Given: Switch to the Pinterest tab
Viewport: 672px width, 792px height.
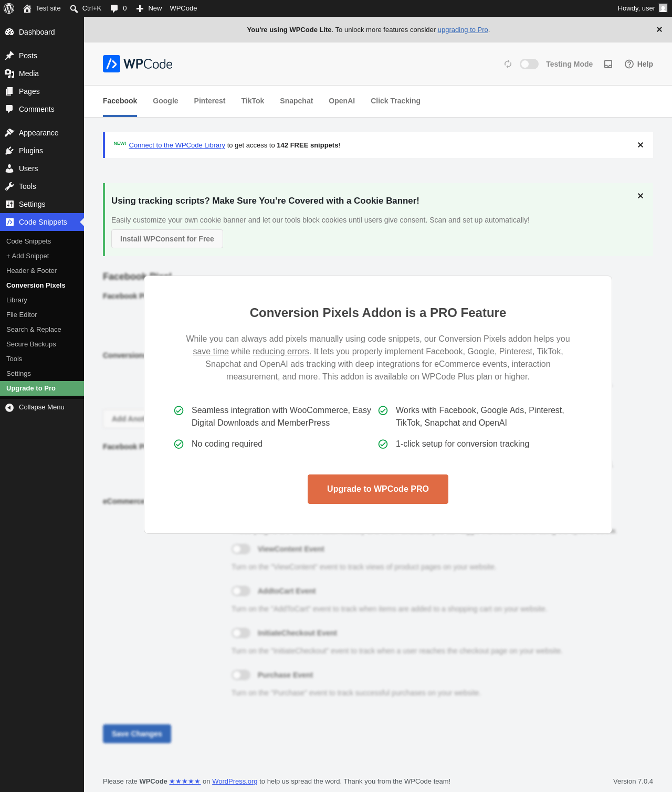Looking at the screenshot, I should [x=209, y=101].
